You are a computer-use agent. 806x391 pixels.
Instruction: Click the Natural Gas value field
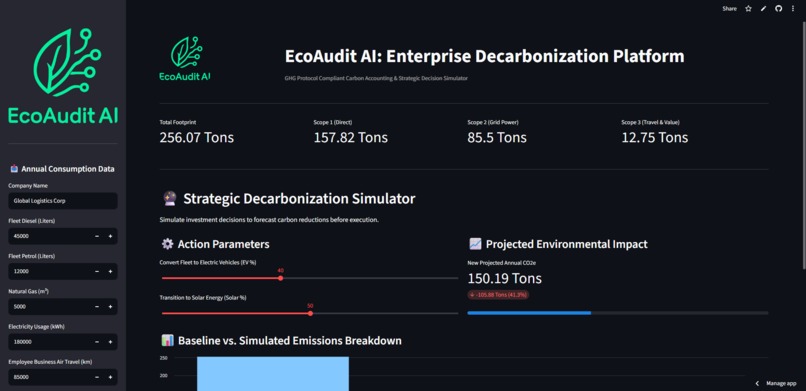pos(49,307)
